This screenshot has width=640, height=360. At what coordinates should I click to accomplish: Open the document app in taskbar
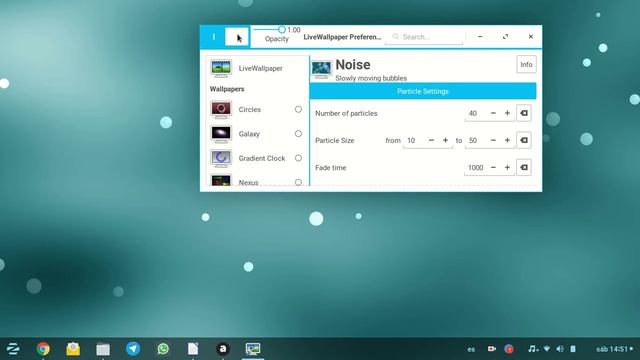[193, 349]
